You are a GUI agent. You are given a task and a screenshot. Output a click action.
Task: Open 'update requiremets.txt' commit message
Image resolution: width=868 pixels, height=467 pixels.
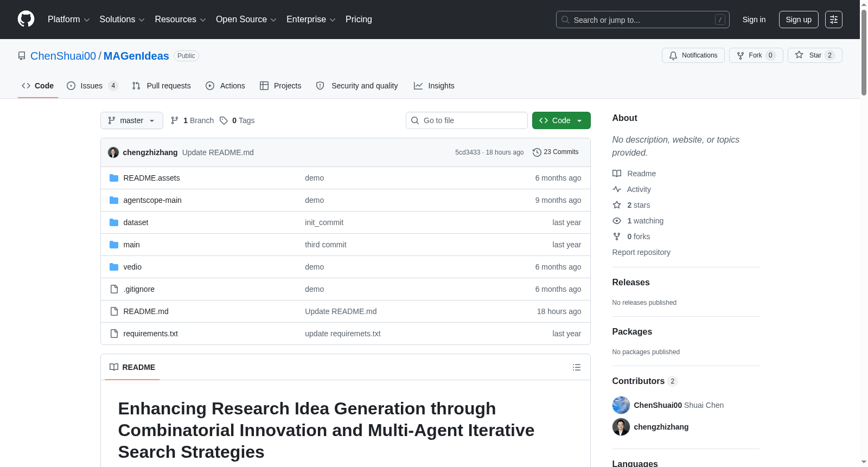point(343,334)
